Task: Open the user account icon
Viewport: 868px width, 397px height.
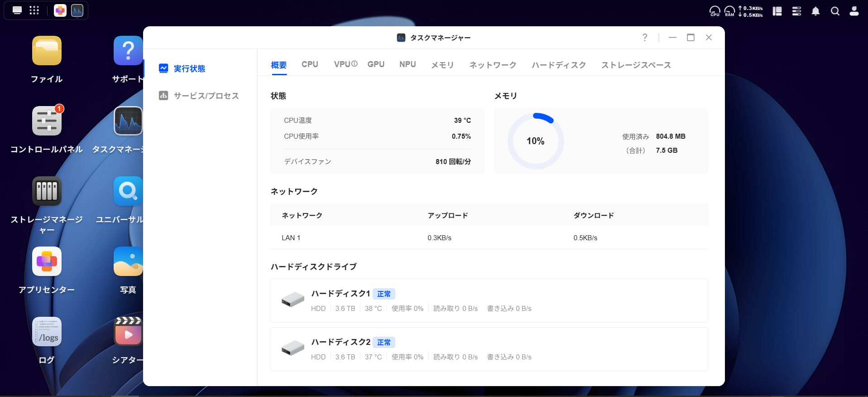Action: coord(854,11)
